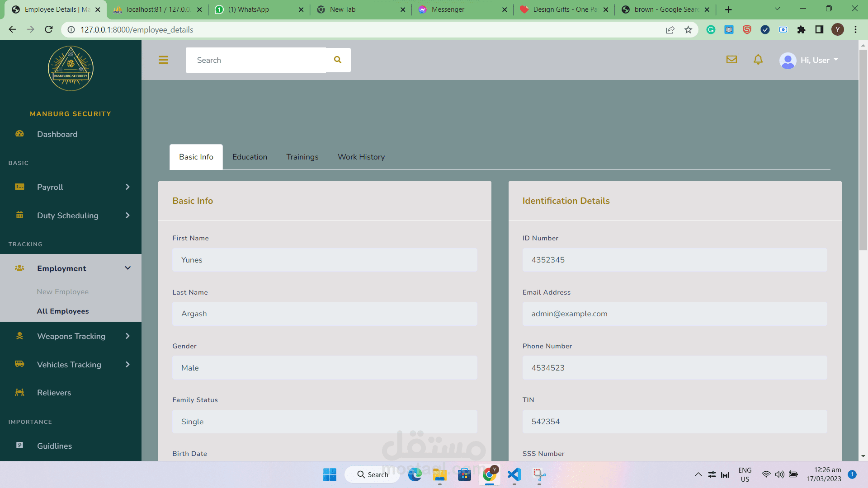Click the Dashboard gauge icon
This screenshot has height=488, width=868.
(x=19, y=134)
